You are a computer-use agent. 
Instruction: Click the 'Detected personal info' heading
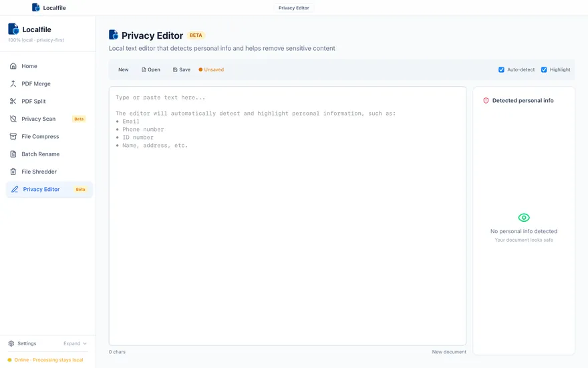tap(523, 100)
